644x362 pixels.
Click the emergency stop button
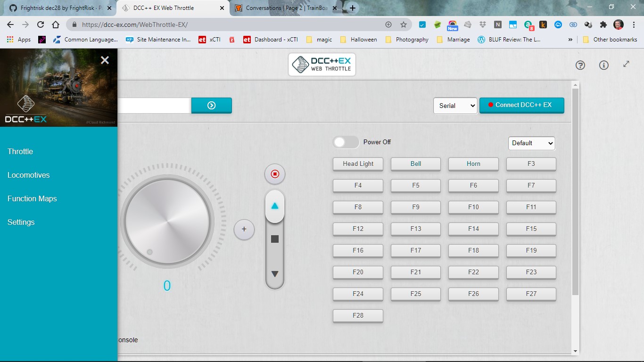click(x=275, y=174)
